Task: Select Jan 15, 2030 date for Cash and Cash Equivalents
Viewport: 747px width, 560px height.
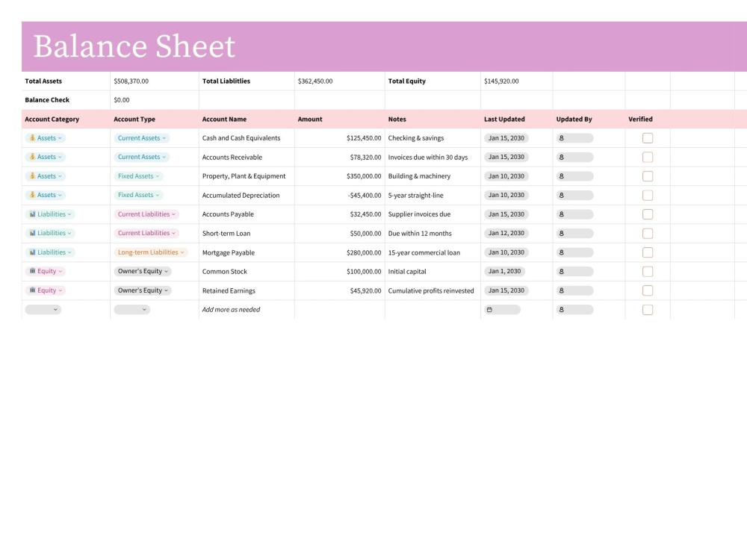Action: click(506, 138)
